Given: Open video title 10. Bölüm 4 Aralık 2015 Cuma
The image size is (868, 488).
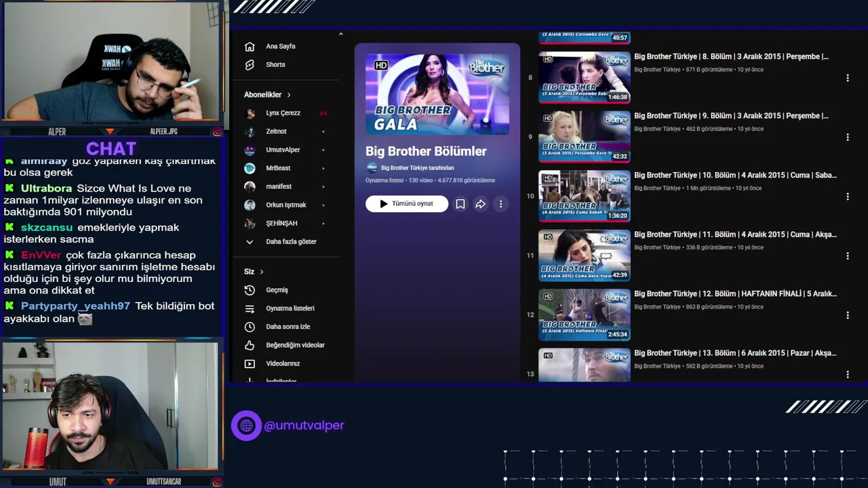Looking at the screenshot, I should (x=735, y=176).
